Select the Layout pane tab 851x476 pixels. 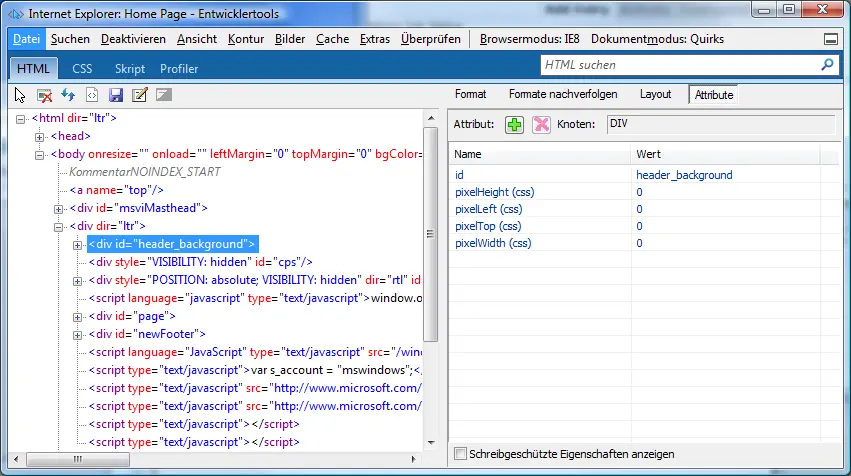[655, 94]
